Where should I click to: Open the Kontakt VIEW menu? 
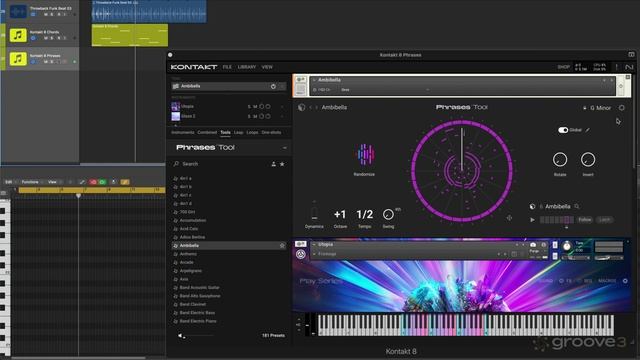point(267,67)
